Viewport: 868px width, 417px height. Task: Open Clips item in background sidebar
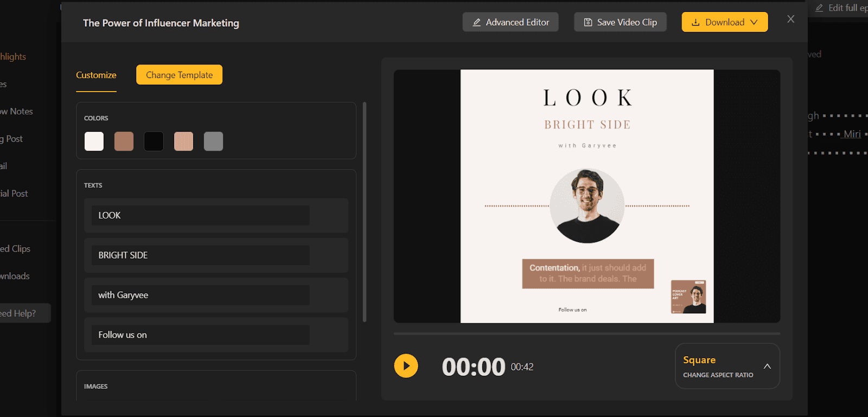click(16, 248)
